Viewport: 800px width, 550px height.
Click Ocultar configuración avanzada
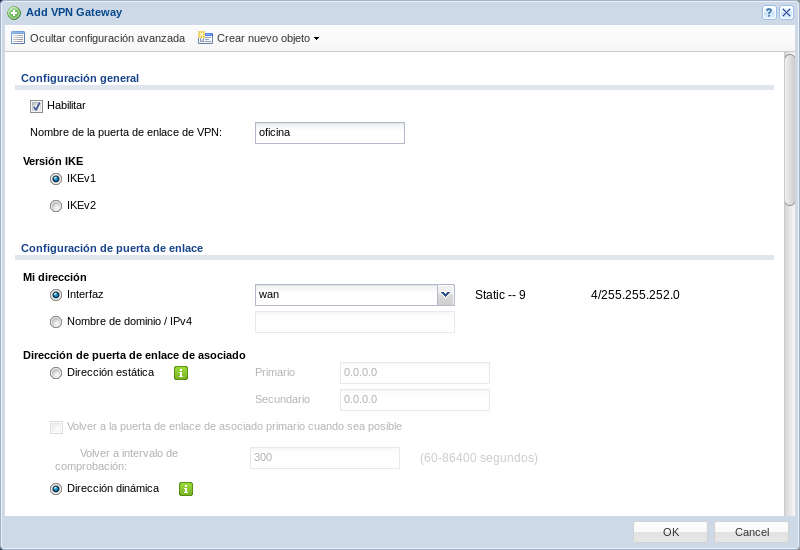[107, 38]
